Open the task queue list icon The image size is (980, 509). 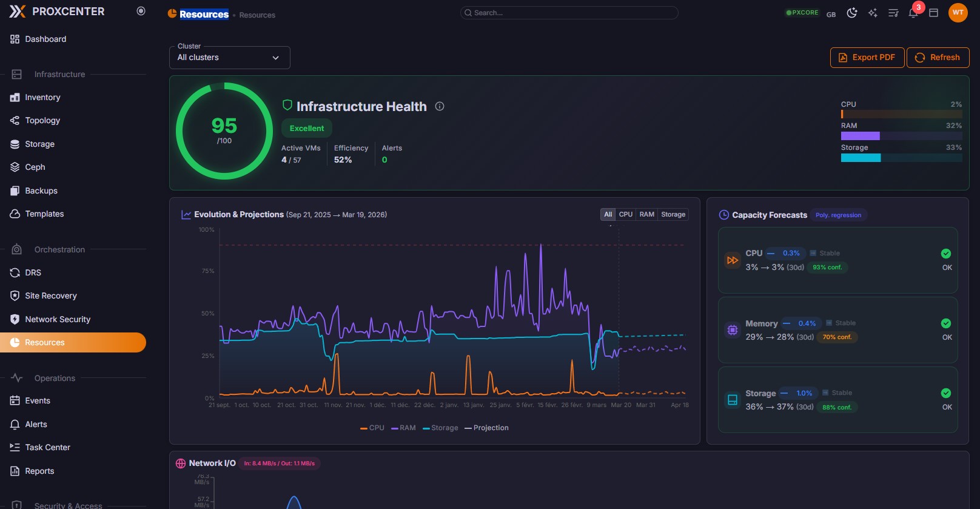893,13
